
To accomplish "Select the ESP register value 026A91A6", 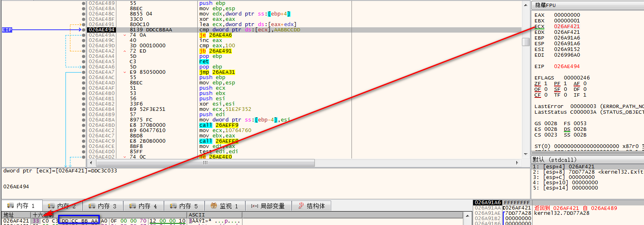I will click(x=567, y=44).
